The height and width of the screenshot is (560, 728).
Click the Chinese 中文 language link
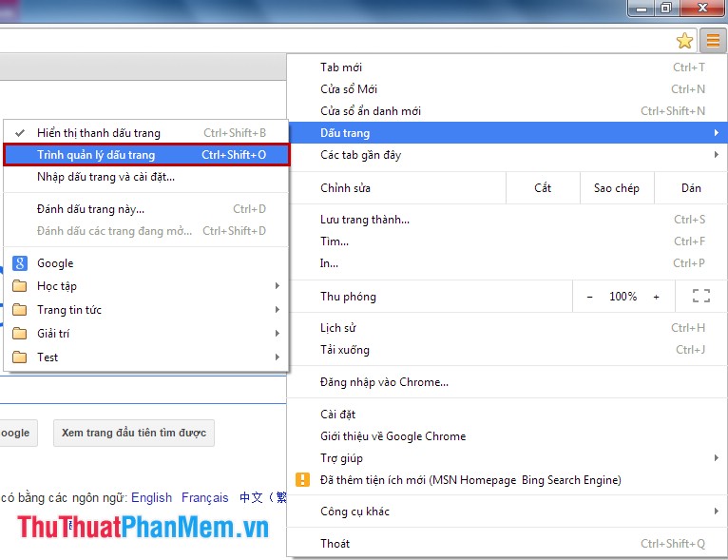click(263, 498)
